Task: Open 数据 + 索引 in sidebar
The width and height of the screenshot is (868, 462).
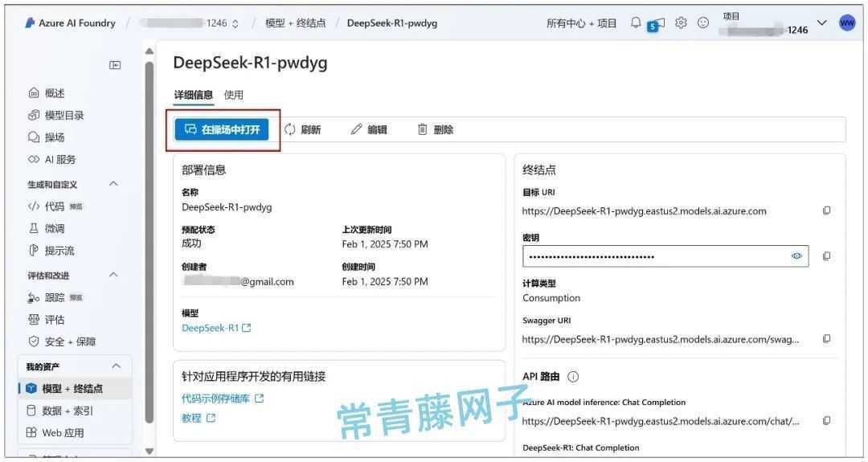Action: 60,411
